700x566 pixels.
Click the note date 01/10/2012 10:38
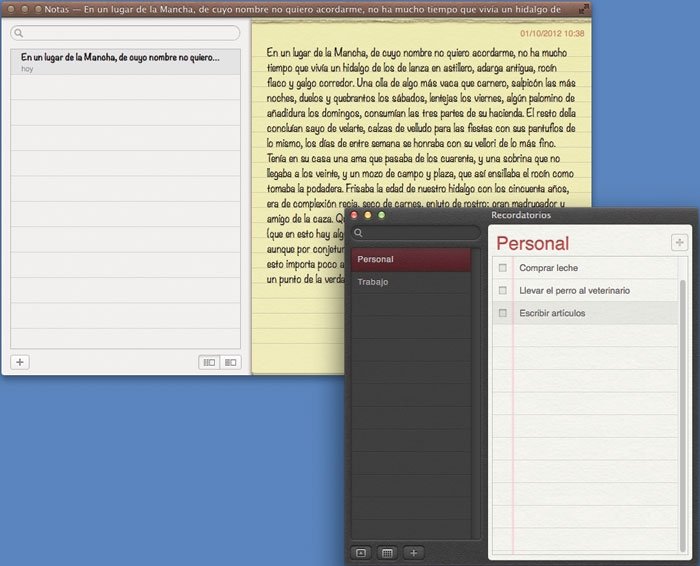[x=552, y=33]
